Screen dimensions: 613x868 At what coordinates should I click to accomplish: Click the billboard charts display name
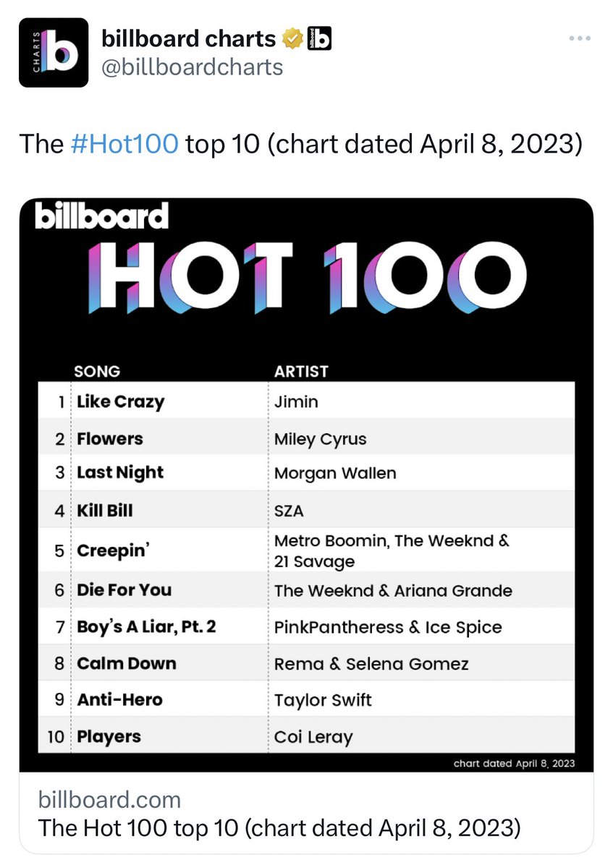coord(188,38)
